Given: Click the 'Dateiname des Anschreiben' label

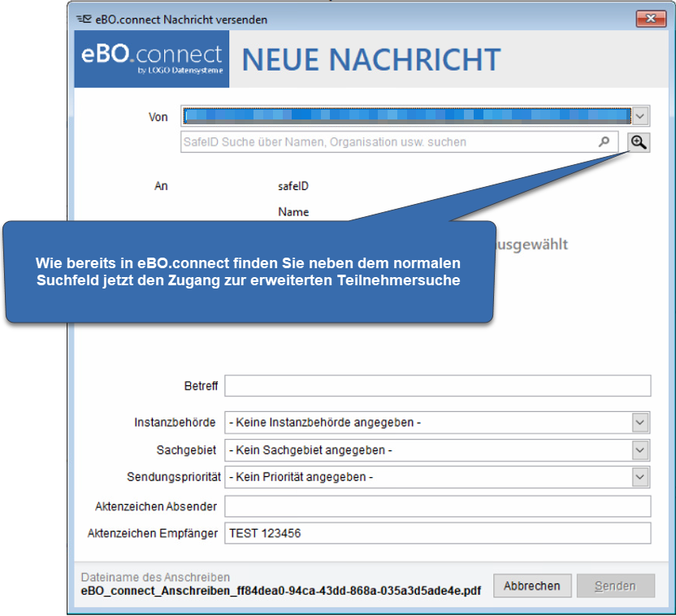Looking at the screenshot, I should [156, 577].
